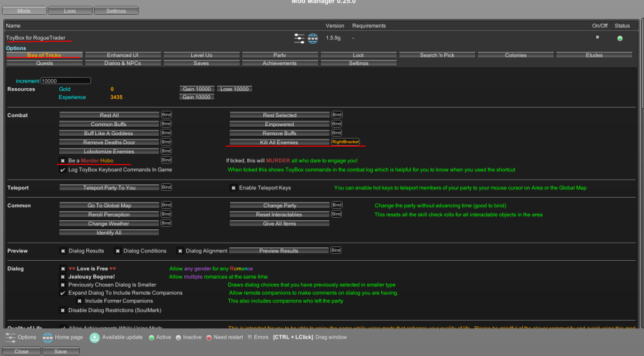Gain 10000 gold
Viewport: 644px width, 356px height.
pyautogui.click(x=196, y=89)
